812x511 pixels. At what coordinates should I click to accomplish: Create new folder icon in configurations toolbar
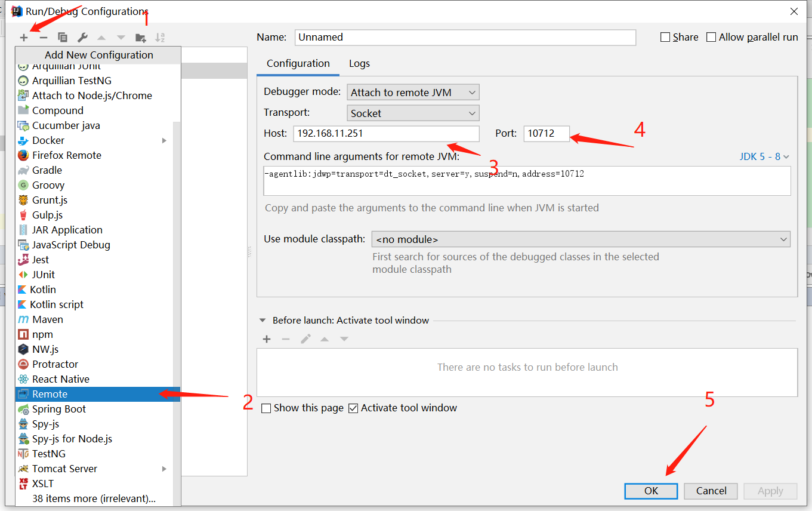(x=141, y=38)
